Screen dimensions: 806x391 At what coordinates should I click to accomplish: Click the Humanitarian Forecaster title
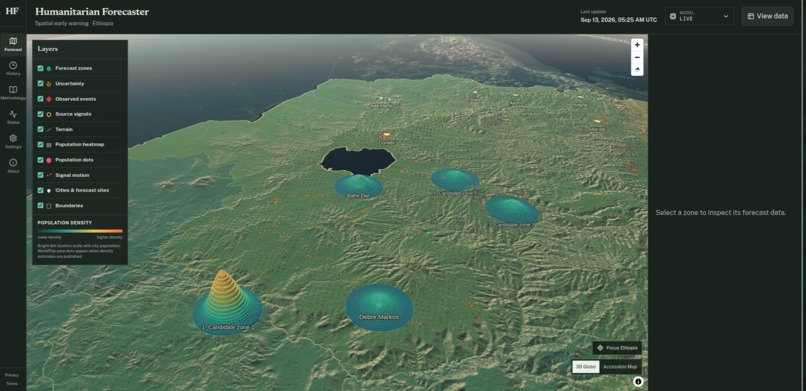[92, 12]
